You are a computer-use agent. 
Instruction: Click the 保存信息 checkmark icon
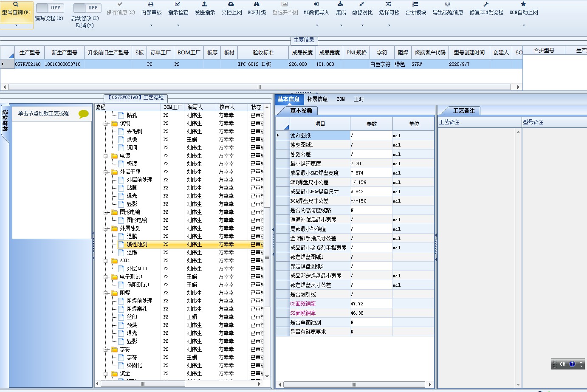tap(120, 4)
